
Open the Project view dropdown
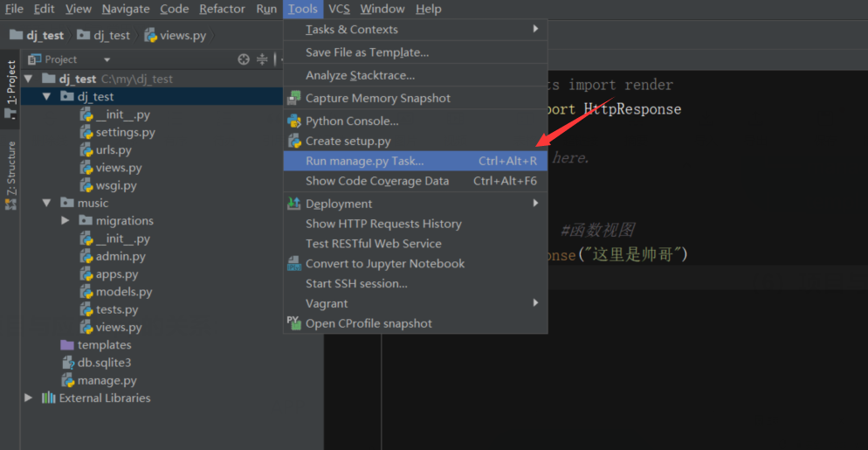(x=107, y=59)
